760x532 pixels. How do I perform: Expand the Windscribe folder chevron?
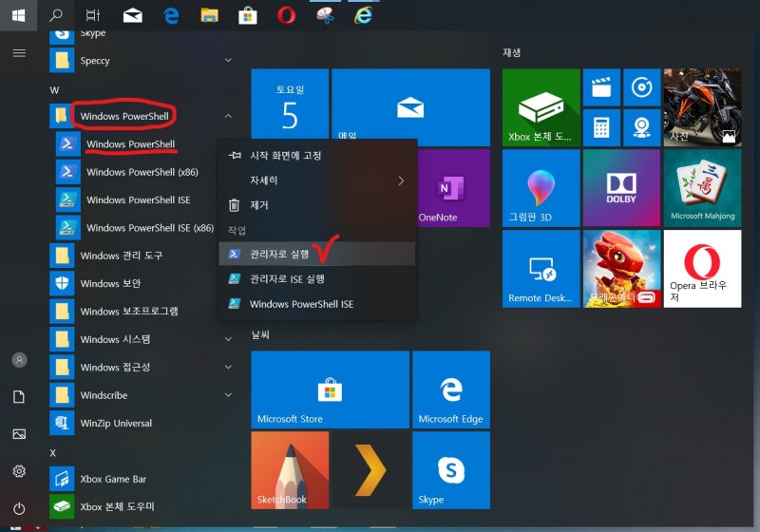click(228, 395)
